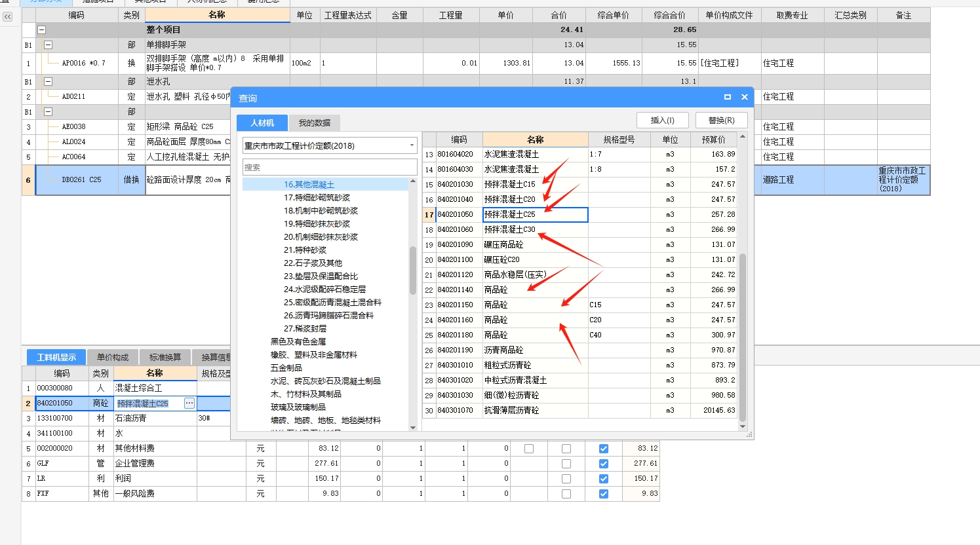
Task: Select 26.沥青玛蹄脂碎石混合料 in the tree
Action: pyautogui.click(x=328, y=316)
